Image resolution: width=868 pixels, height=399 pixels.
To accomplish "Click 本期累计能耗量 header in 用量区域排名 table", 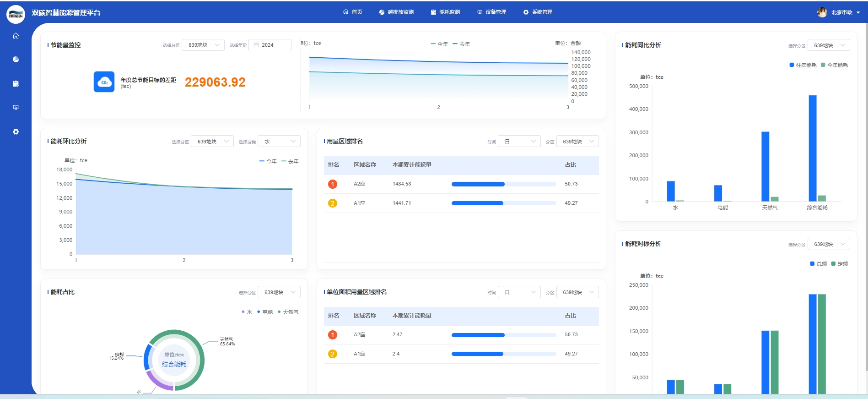I will coord(412,165).
